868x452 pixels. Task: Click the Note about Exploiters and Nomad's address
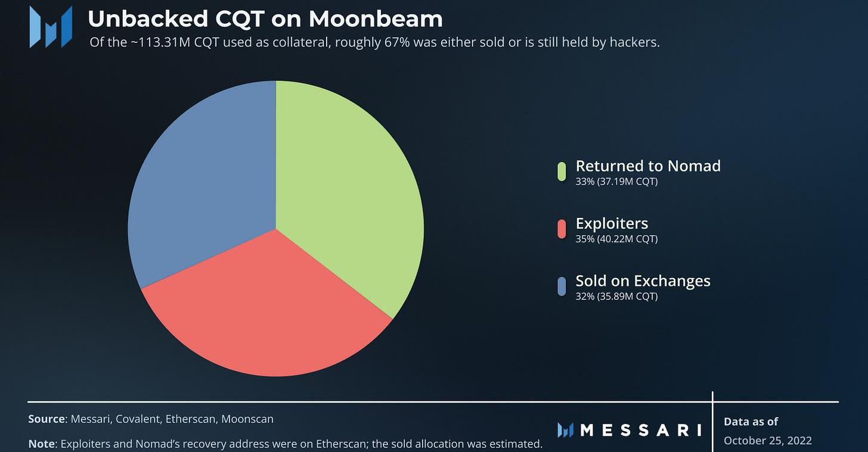tap(285, 444)
